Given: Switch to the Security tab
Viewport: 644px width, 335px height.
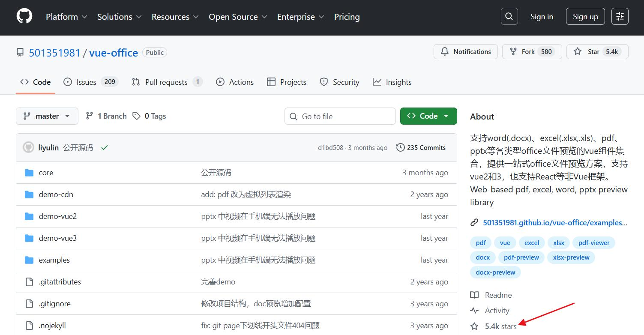Looking at the screenshot, I should (340, 82).
